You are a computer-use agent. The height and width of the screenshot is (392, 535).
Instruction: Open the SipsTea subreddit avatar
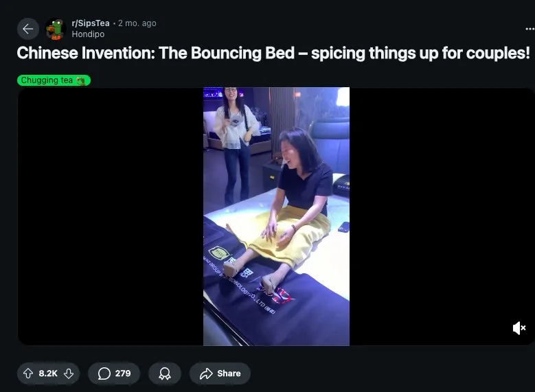[x=55, y=29]
